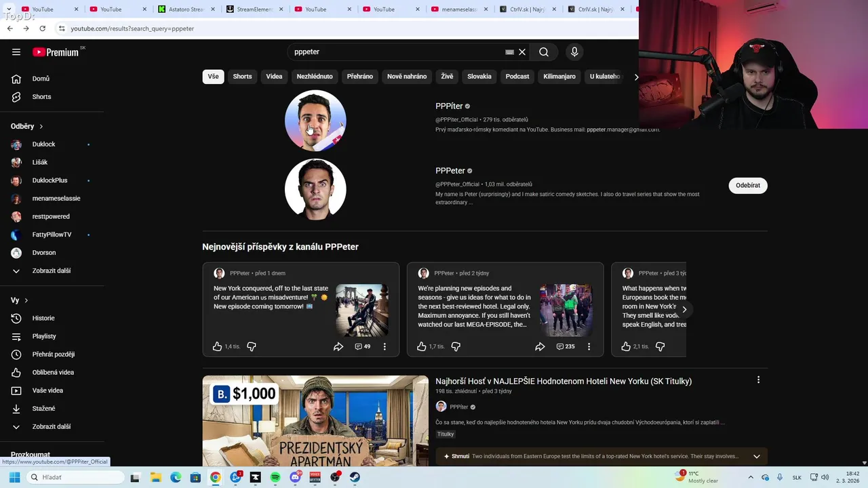Open more actions for Najhorší Hosť video
This screenshot has height=488, width=868.
point(758,380)
